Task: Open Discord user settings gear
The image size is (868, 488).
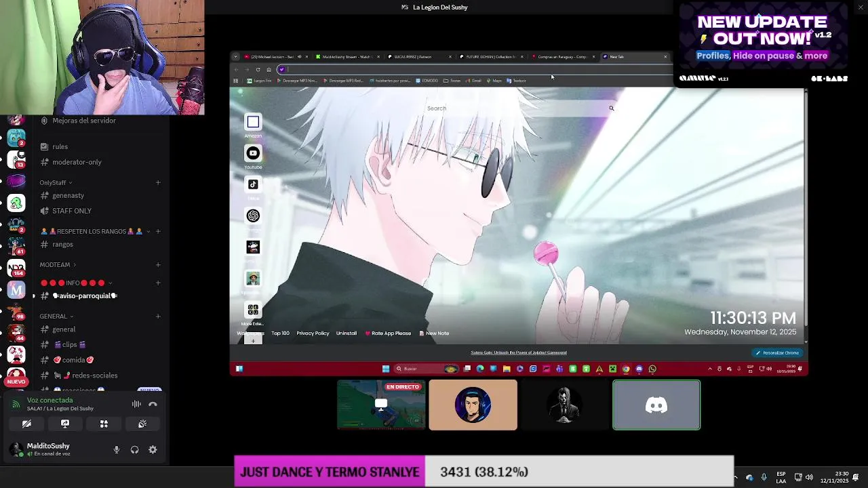Action: click(x=153, y=449)
